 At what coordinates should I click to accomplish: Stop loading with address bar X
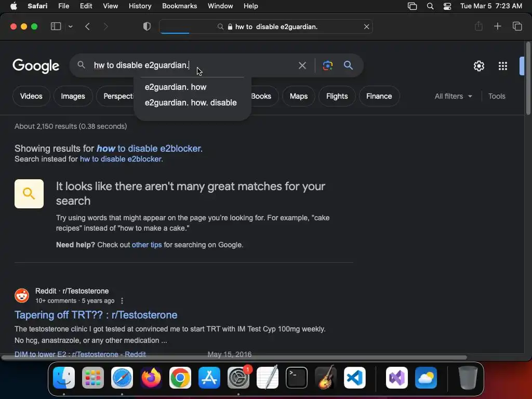[x=366, y=27]
